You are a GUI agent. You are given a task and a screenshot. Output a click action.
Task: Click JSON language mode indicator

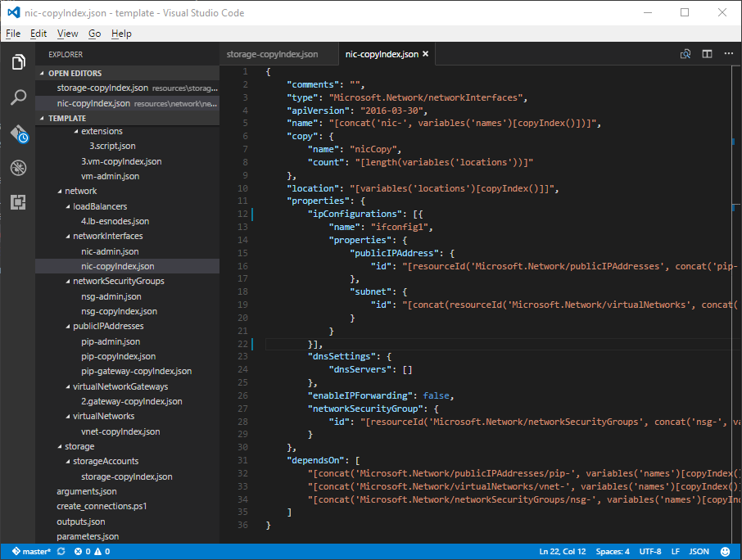(x=699, y=552)
